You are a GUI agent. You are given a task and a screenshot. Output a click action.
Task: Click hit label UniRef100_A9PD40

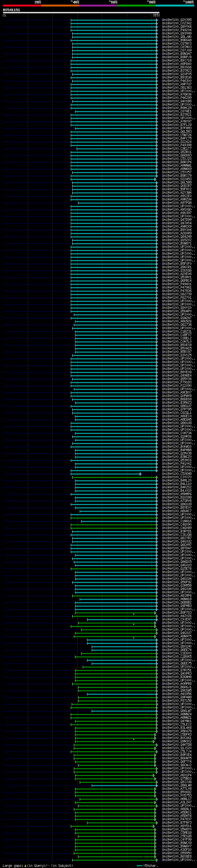point(177,64)
